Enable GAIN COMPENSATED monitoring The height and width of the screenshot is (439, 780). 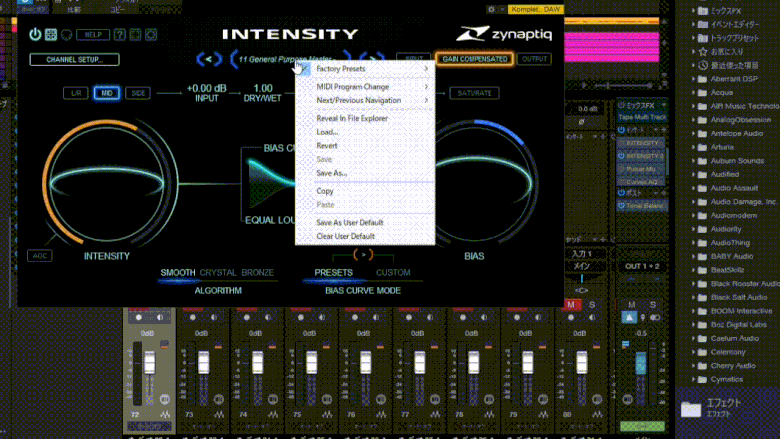coord(475,59)
